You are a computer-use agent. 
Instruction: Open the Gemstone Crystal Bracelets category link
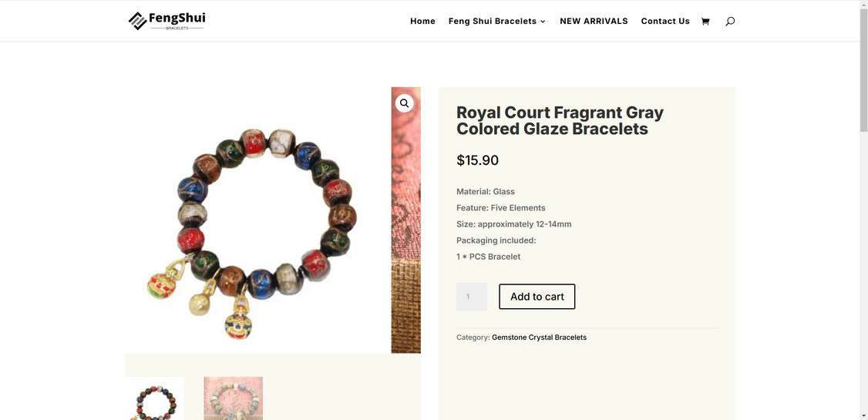[x=539, y=337]
